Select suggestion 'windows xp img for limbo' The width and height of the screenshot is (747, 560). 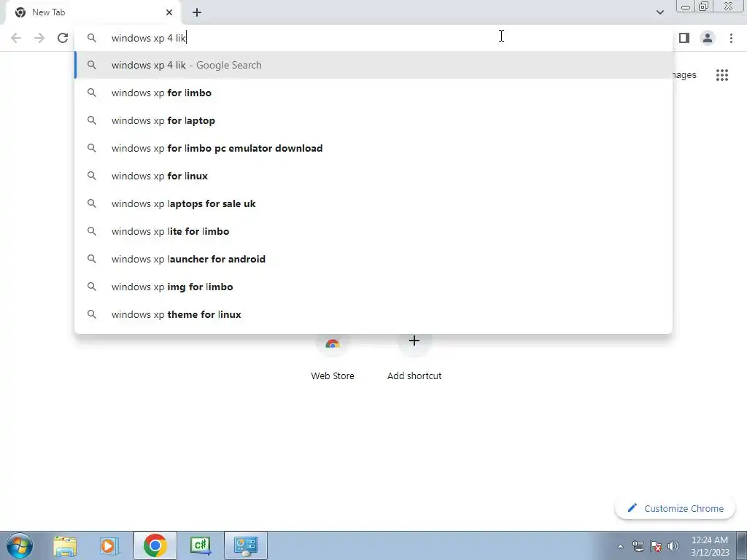coord(373,287)
